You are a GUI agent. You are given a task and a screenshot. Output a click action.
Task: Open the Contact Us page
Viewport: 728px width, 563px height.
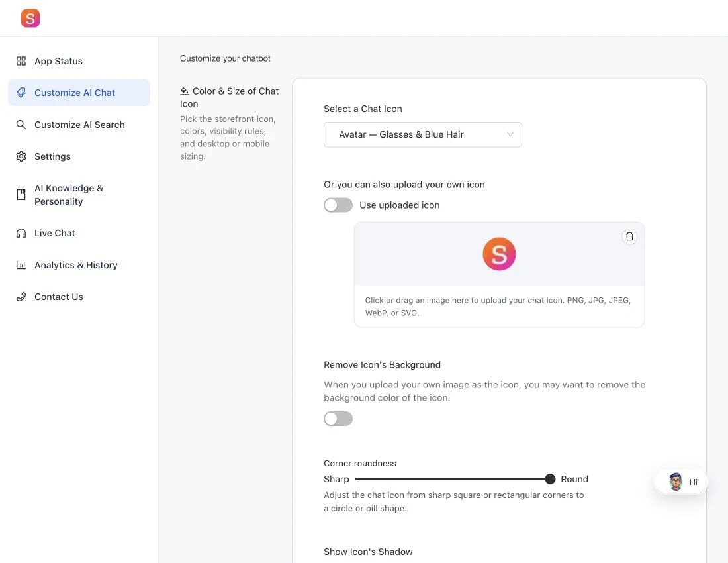point(79,297)
